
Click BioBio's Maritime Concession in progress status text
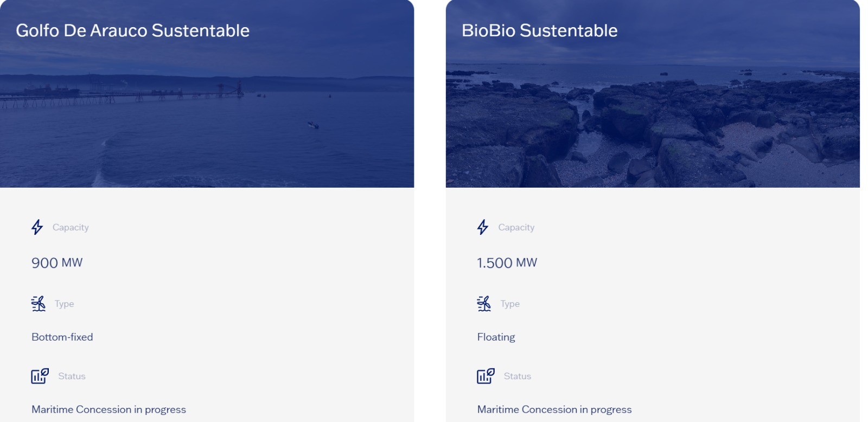tap(554, 410)
